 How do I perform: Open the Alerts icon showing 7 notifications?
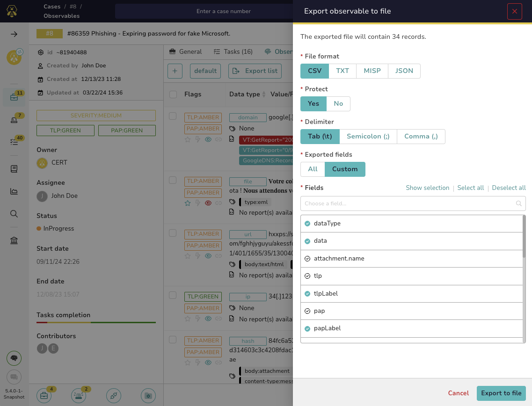coord(14,120)
